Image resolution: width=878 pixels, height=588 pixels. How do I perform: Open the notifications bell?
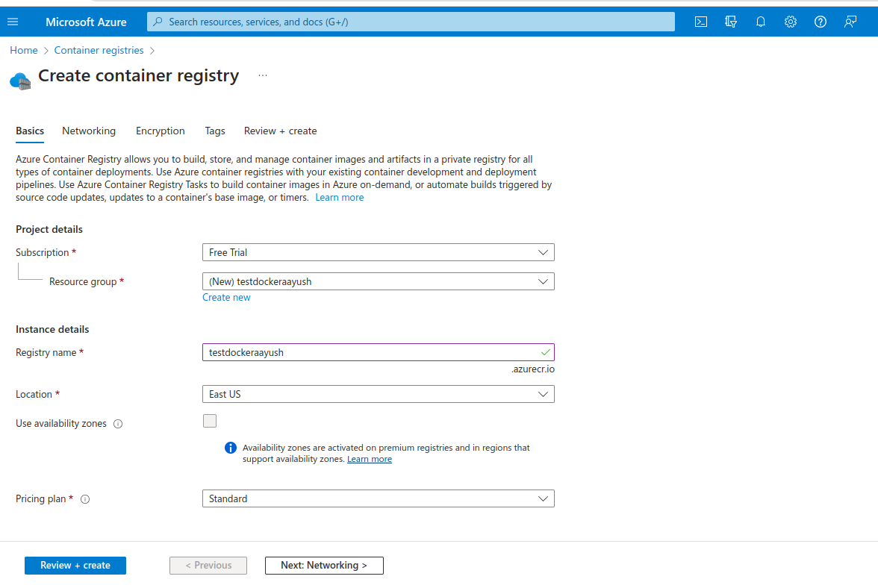point(760,22)
